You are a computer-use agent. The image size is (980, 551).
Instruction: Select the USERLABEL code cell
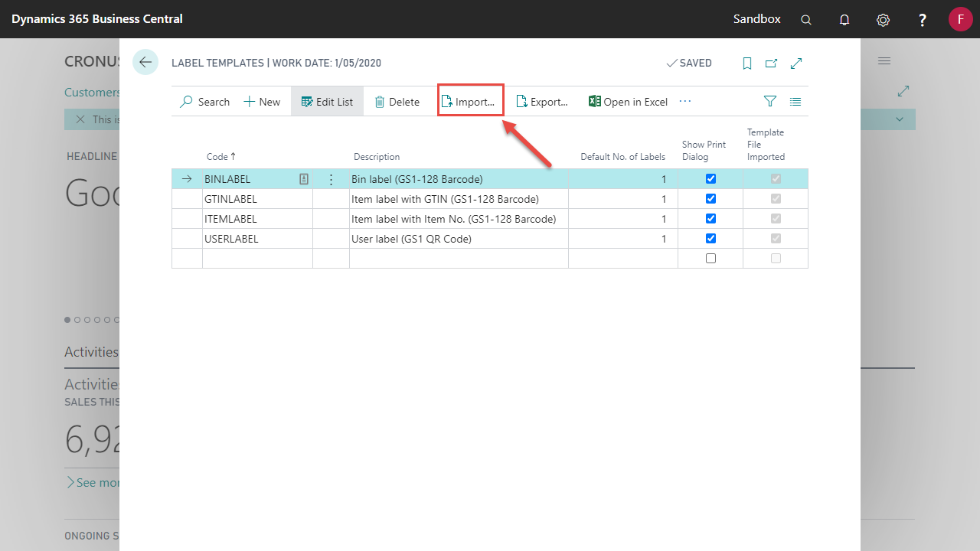(257, 239)
